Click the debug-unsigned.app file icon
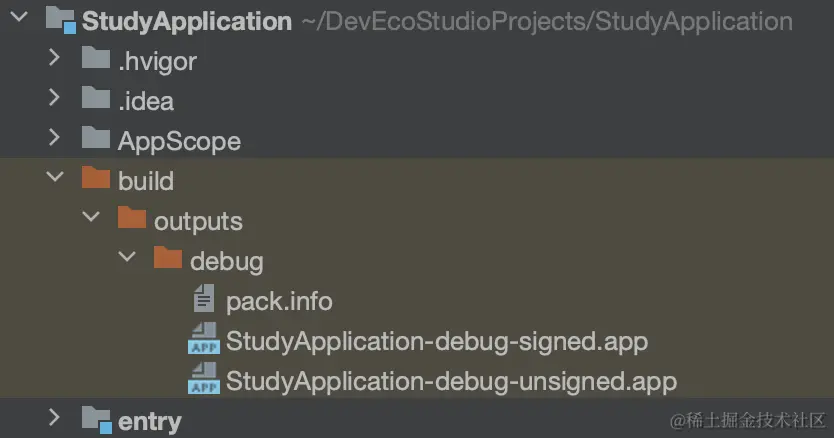The image size is (834, 438). point(204,380)
